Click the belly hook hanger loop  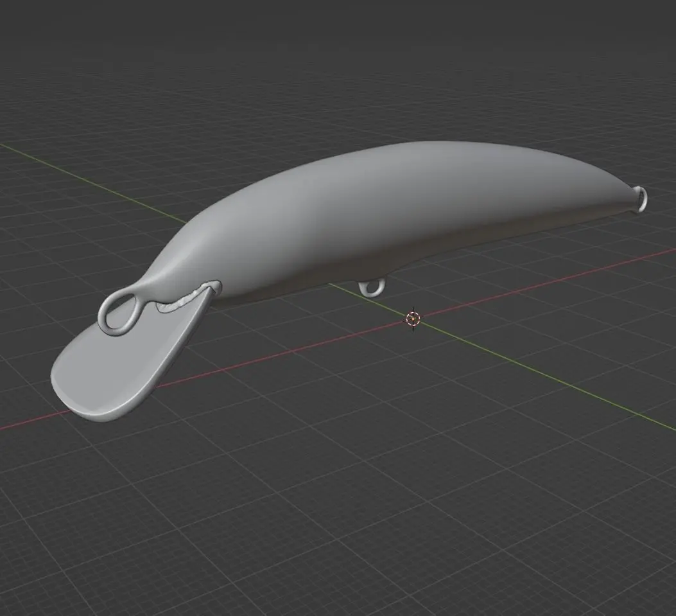click(372, 287)
